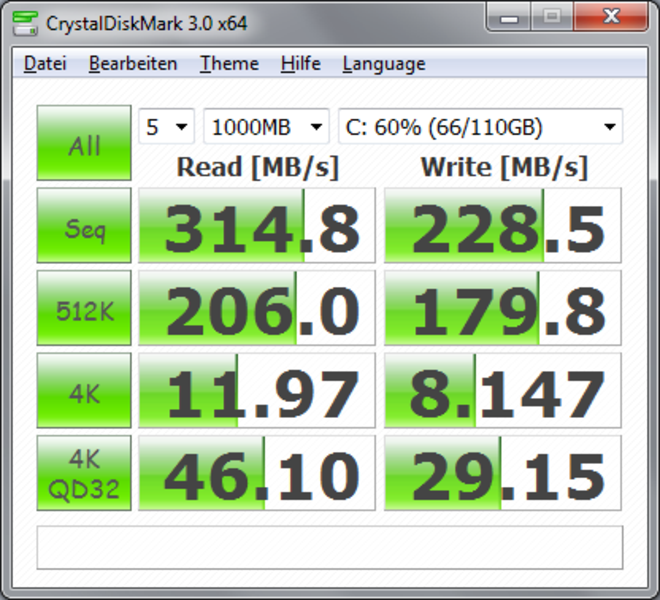660x600 pixels.
Task: Open the Hilfe menu
Action: coord(301,64)
